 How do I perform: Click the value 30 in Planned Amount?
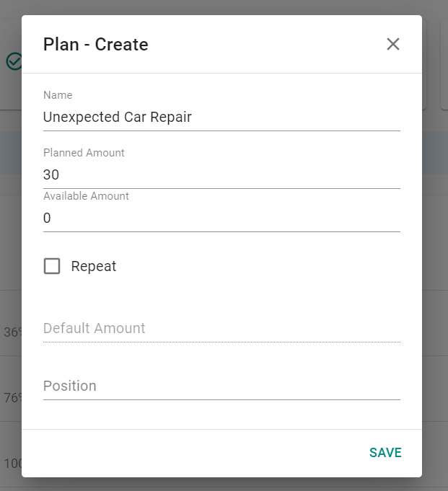51,174
